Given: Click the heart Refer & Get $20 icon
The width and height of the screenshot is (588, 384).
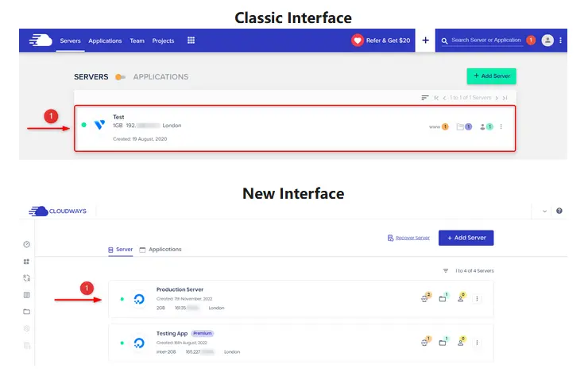Looking at the screenshot, I should pyautogui.click(x=358, y=41).
